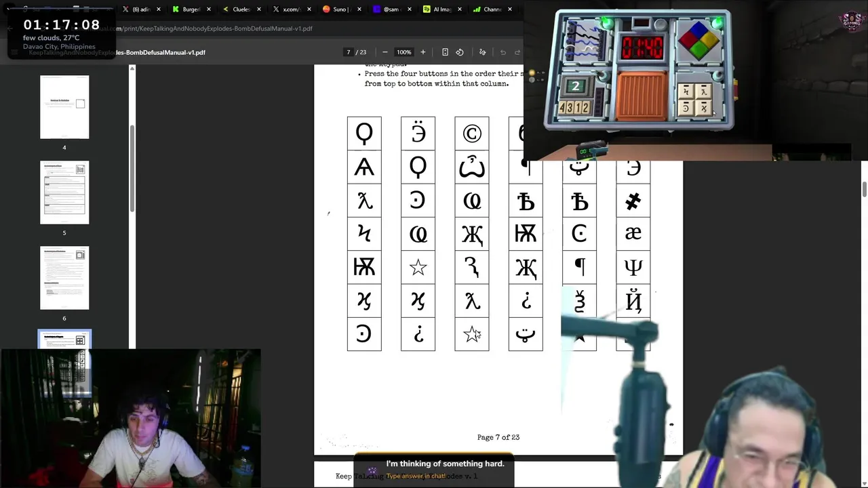Click the dotted C symbol key on bomb keypad
Viewport: 868px width, 488px height.
click(x=686, y=108)
